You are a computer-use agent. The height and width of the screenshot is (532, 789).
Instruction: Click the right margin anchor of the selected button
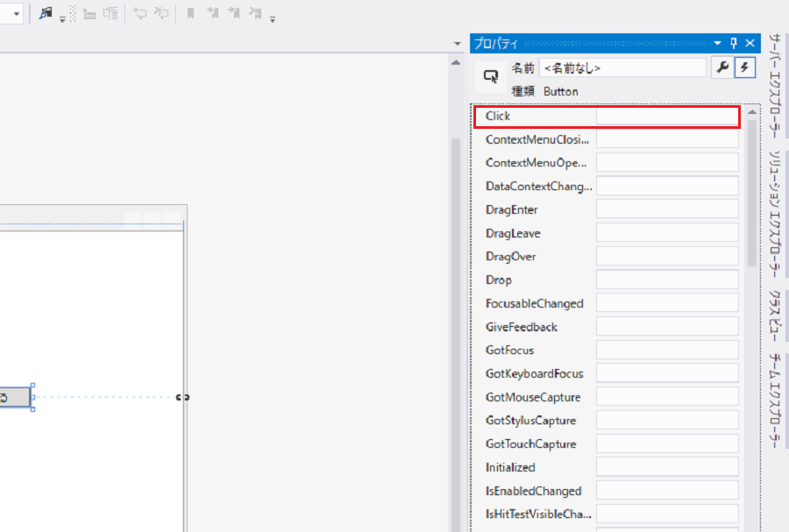182,397
